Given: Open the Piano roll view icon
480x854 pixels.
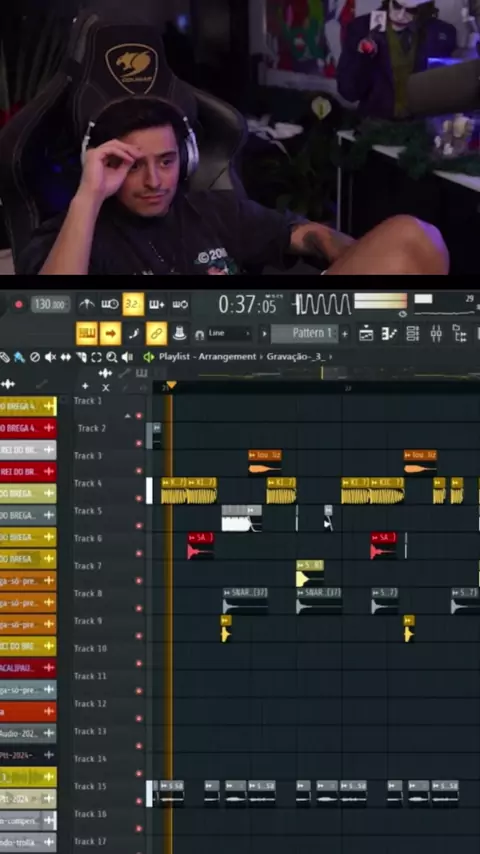Looking at the screenshot, I should pyautogui.click(x=389, y=333).
